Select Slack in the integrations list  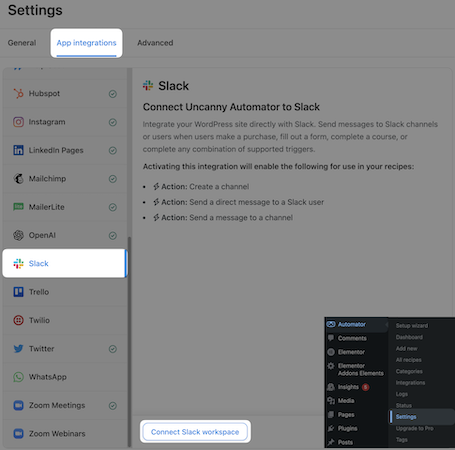65,263
